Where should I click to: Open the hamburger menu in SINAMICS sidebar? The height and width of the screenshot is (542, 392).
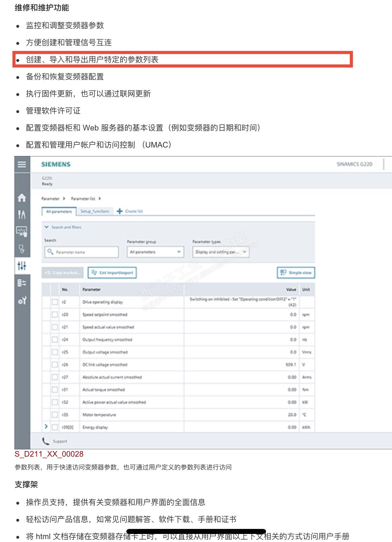(22, 164)
